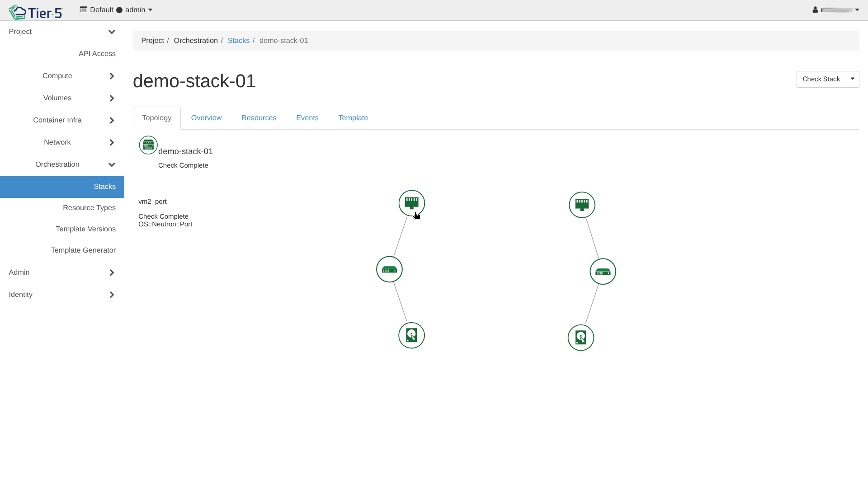Viewport: 868px width, 488px height.
Task: Open the user account menu
Action: click(835, 10)
